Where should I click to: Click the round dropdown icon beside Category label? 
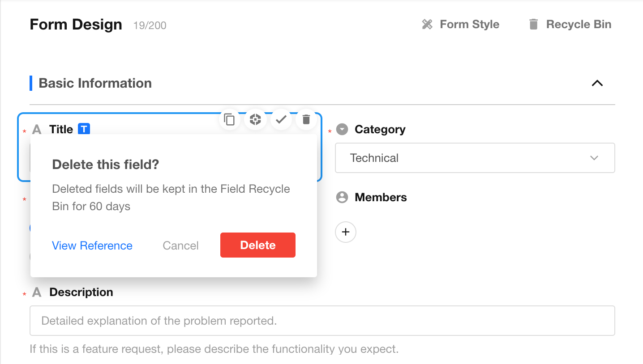point(342,129)
